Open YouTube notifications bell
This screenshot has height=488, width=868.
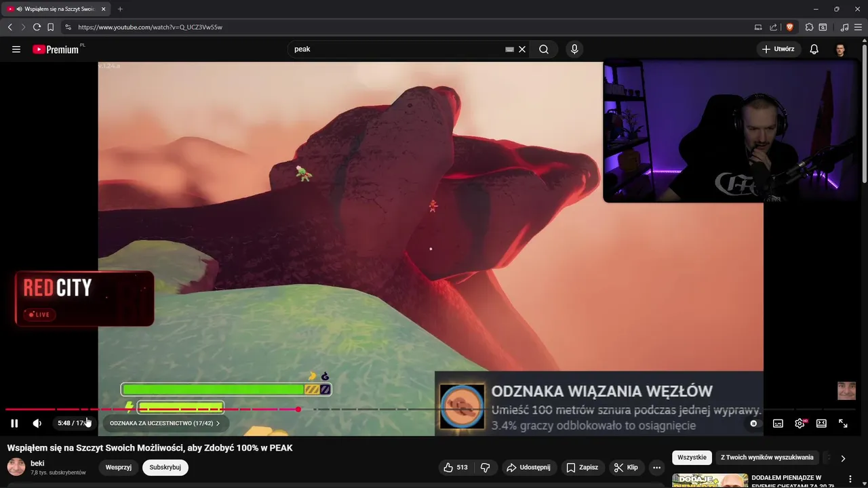[x=814, y=49]
